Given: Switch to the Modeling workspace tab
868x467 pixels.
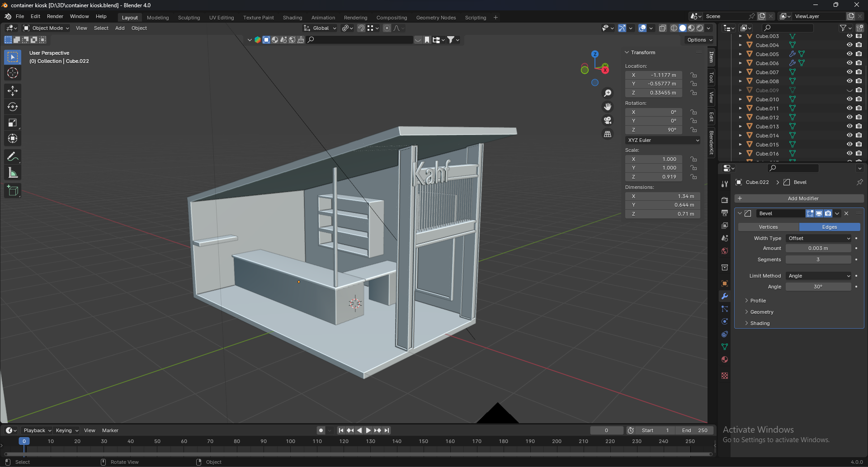Looking at the screenshot, I should click(158, 18).
